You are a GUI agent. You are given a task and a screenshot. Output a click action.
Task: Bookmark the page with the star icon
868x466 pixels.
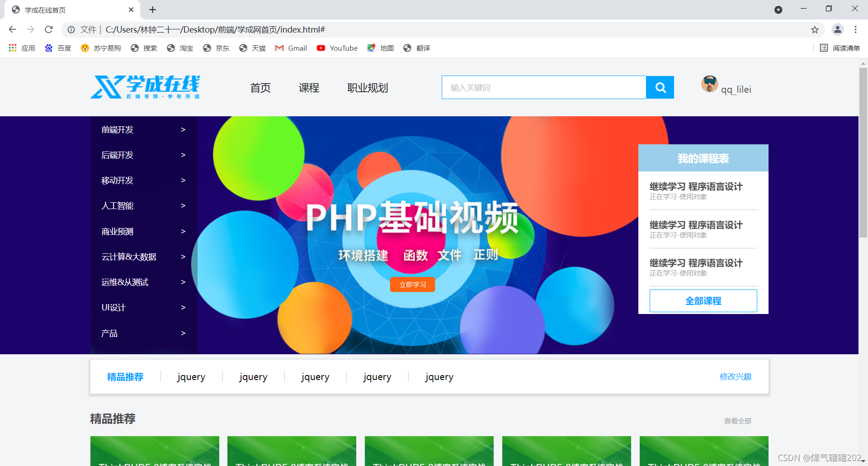point(815,29)
